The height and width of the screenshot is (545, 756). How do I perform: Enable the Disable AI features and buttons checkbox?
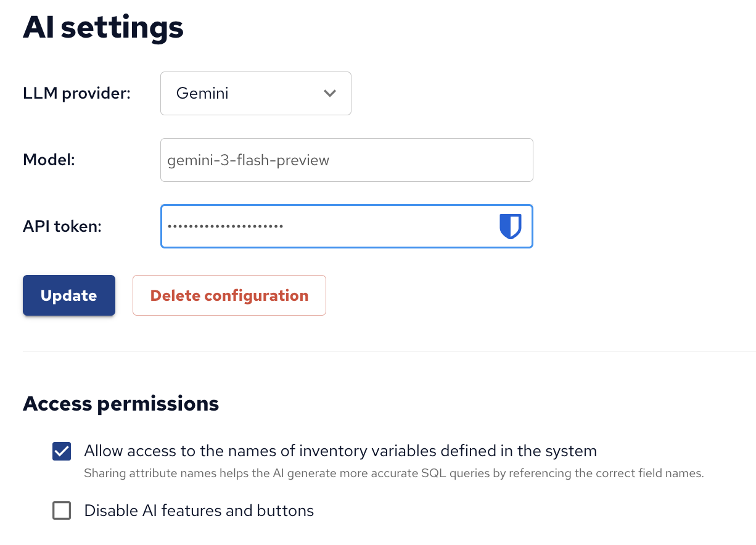tap(62, 510)
